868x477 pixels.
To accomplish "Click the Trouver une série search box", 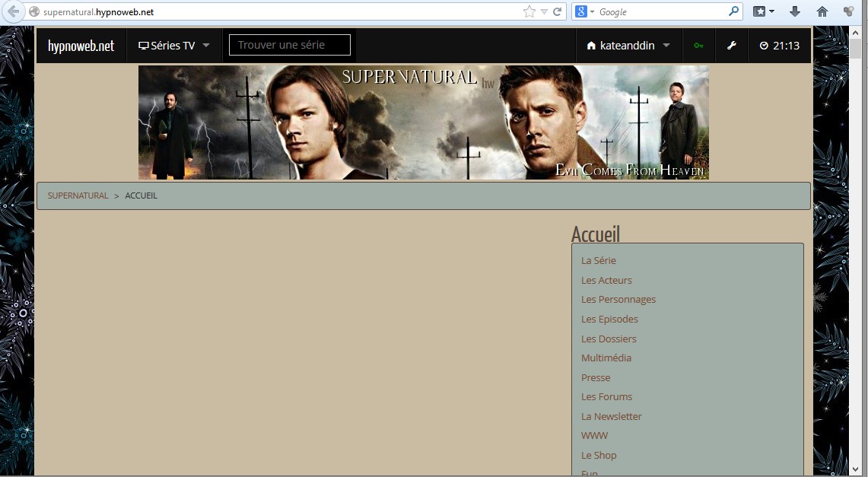I will (290, 45).
